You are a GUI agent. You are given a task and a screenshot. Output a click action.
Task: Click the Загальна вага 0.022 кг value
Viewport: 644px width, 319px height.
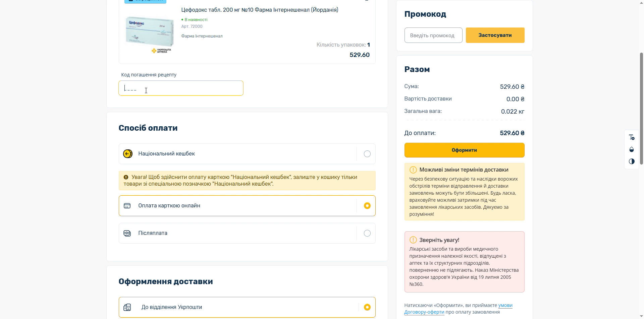click(x=513, y=112)
